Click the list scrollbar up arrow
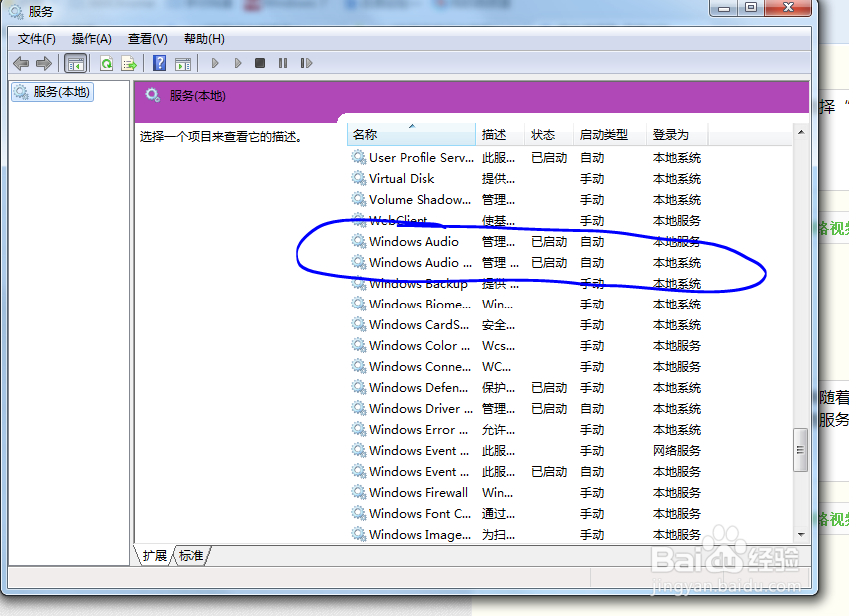The height and width of the screenshot is (616, 849). [801, 132]
